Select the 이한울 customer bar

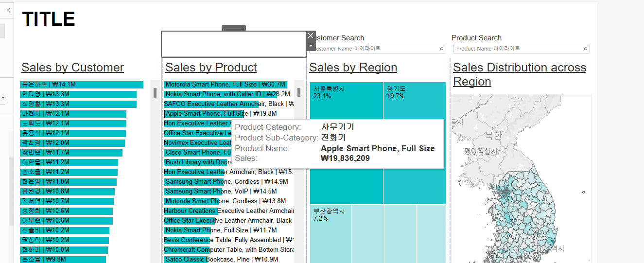(x=69, y=162)
